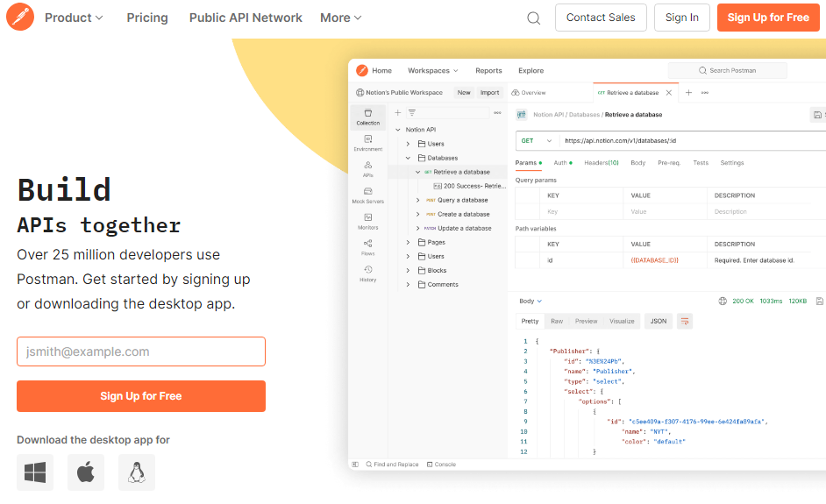Open Public API Network page
Viewport: 826px width, 504px height.
246,18
